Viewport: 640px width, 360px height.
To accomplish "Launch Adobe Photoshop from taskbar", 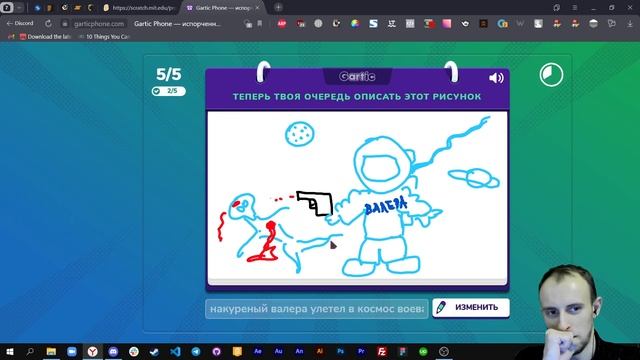I will coord(340,351).
